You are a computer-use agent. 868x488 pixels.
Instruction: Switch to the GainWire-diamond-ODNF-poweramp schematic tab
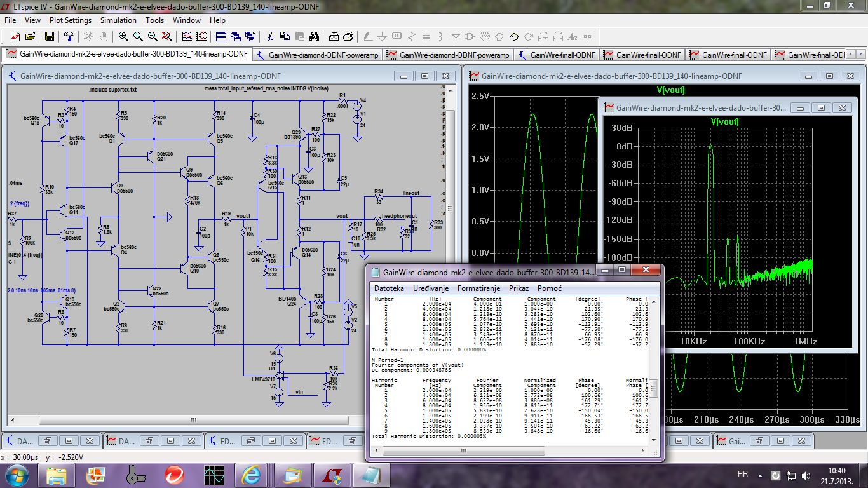click(x=318, y=55)
